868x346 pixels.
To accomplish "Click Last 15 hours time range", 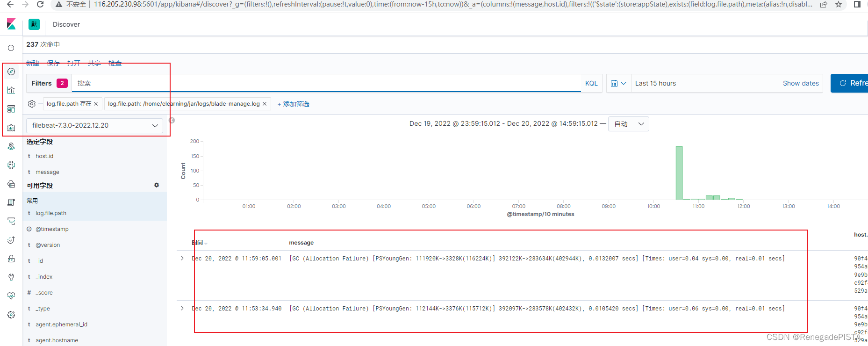I will point(655,83).
